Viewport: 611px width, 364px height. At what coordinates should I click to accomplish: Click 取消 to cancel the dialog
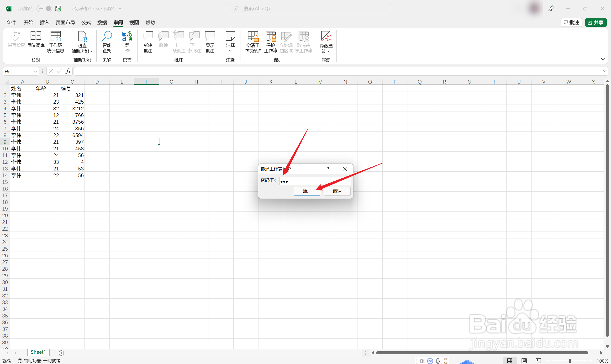coord(337,191)
